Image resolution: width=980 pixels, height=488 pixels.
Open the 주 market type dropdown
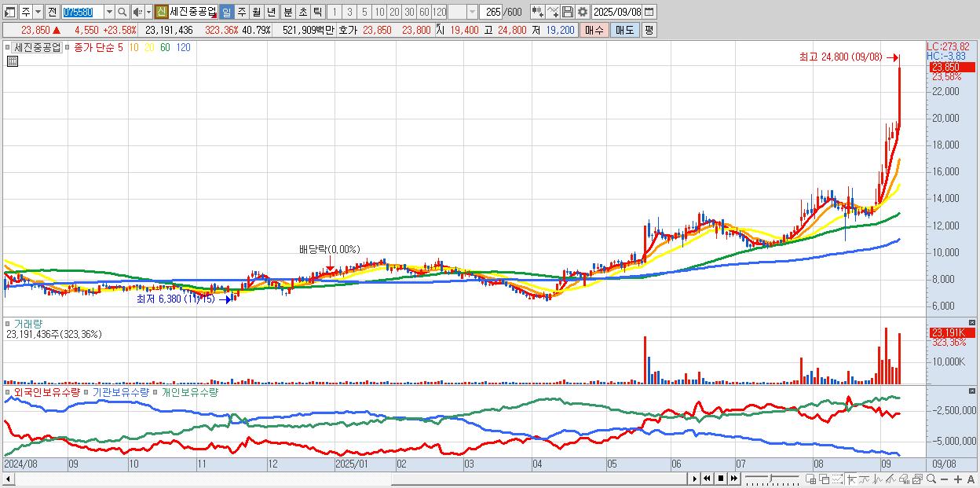pyautogui.click(x=38, y=12)
